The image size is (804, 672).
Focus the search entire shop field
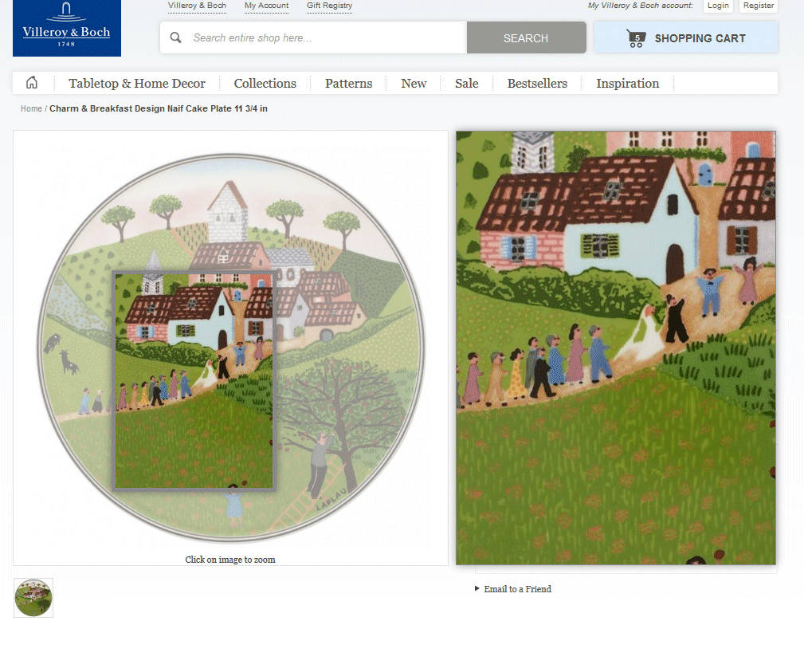323,37
